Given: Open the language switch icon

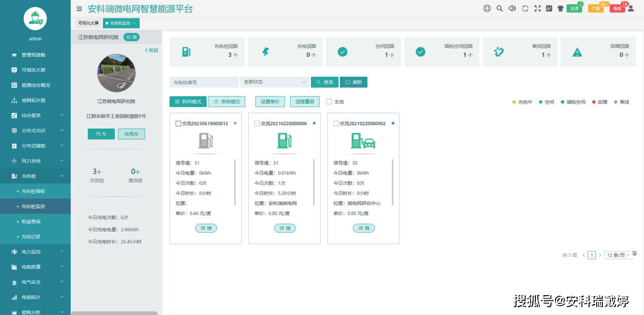Looking at the screenshot, I should 549,8.
